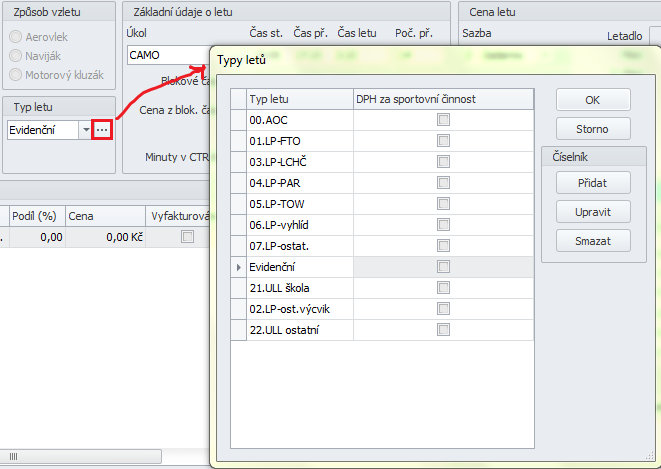The image size is (661, 469).
Task: Select the Aerovlek radio button
Action: pos(17,36)
